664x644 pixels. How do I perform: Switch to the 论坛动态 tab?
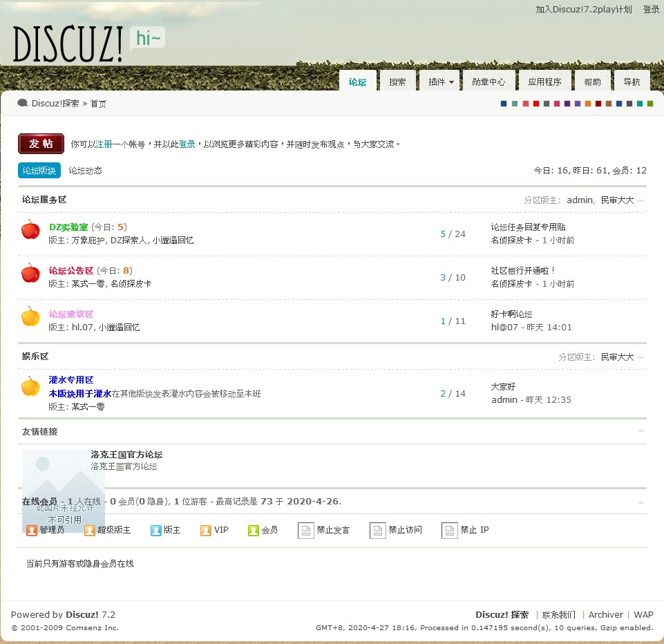pyautogui.click(x=85, y=170)
